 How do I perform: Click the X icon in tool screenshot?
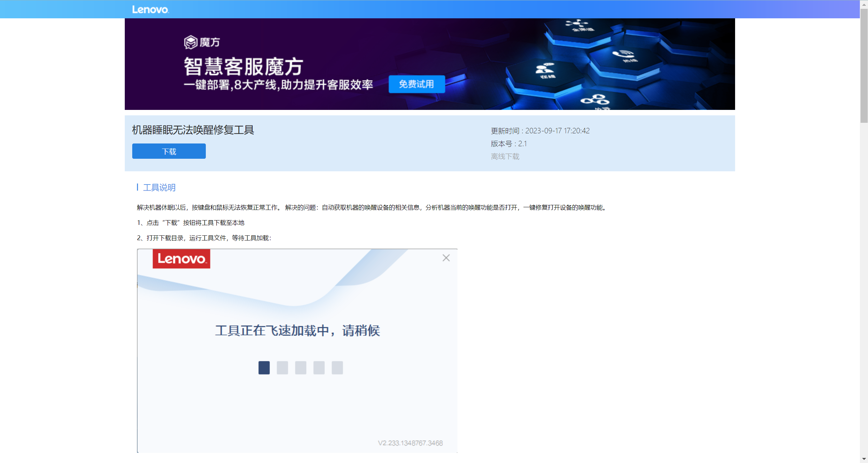point(446,258)
